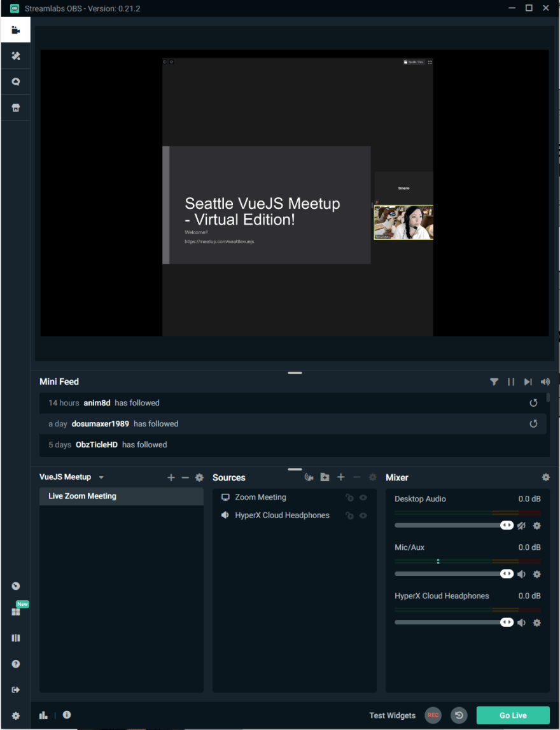This screenshot has width=560, height=730.
Task: Hide the HyperX Cloud Headphones source
Action: [x=363, y=516]
